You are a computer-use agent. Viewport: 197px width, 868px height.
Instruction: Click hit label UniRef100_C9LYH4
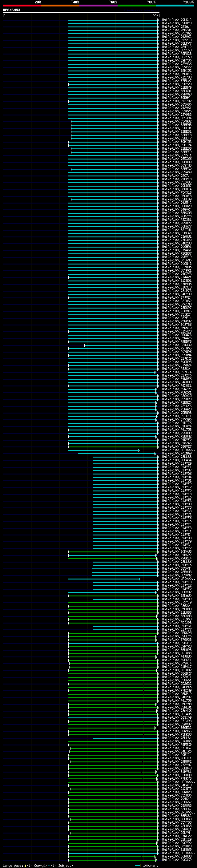click(177, 833)
